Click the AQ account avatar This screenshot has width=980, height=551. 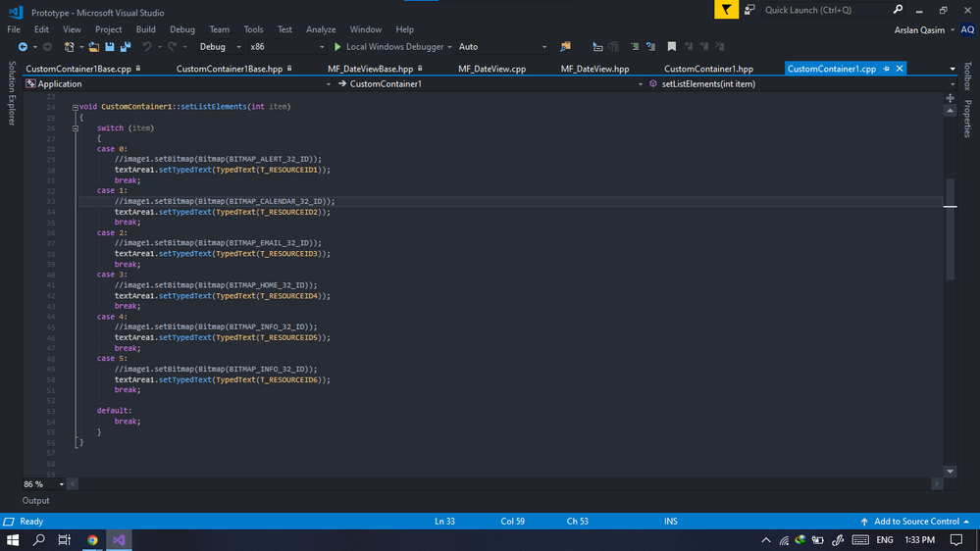(967, 29)
